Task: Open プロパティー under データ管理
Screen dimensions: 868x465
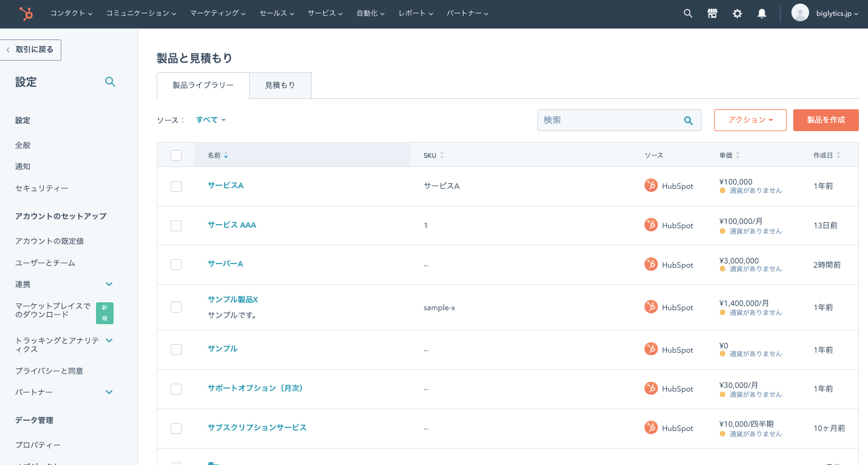Action: pyautogui.click(x=38, y=445)
